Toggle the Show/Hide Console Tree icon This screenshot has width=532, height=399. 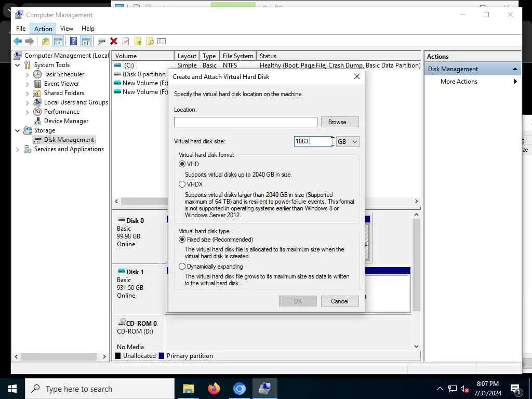pos(58,42)
